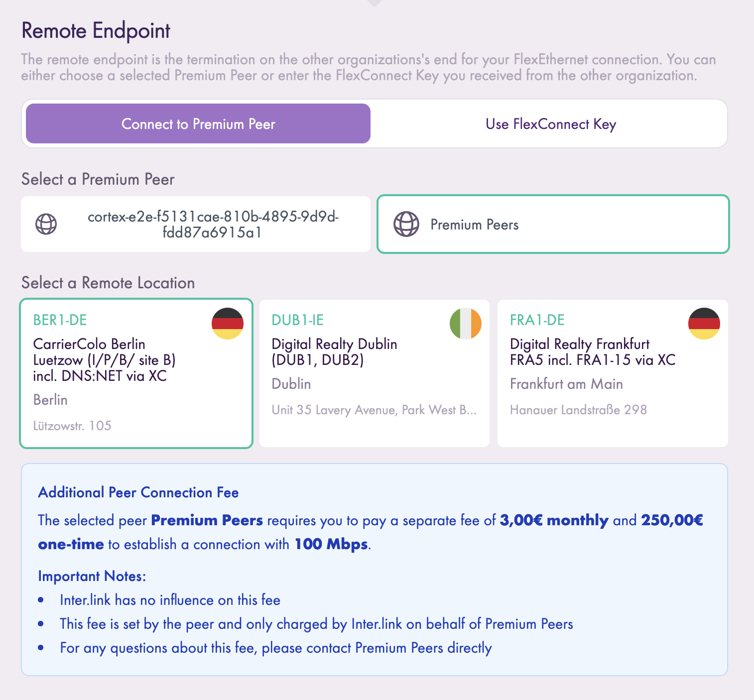Click the globe icon beside Premium Peers
Screen dimensions: 754x700
[x=406, y=224]
